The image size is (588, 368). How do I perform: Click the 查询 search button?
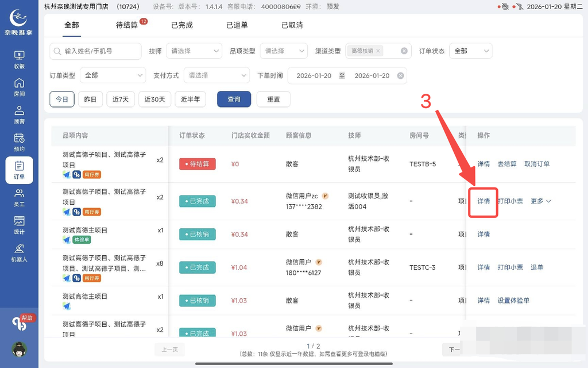click(233, 99)
